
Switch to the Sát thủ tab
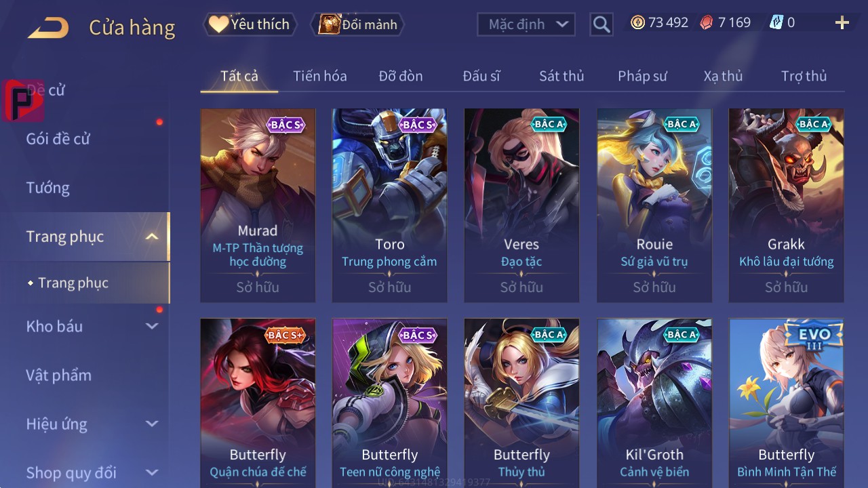(x=561, y=76)
